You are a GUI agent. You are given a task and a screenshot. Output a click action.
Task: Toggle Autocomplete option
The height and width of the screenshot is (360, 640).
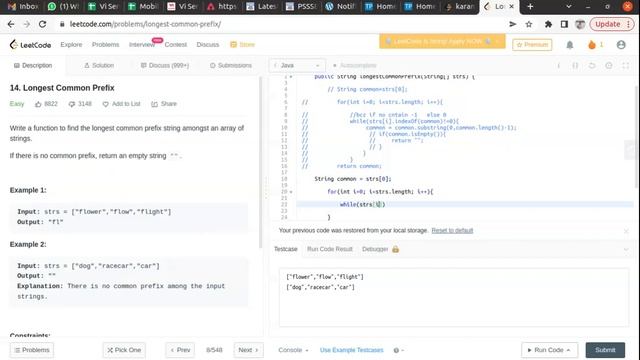(x=354, y=65)
